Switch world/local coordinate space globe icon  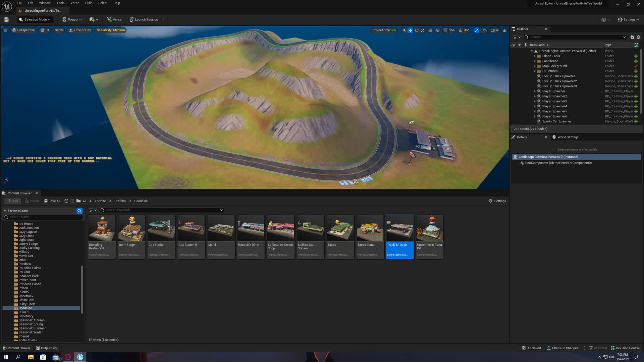pyautogui.click(x=430, y=30)
